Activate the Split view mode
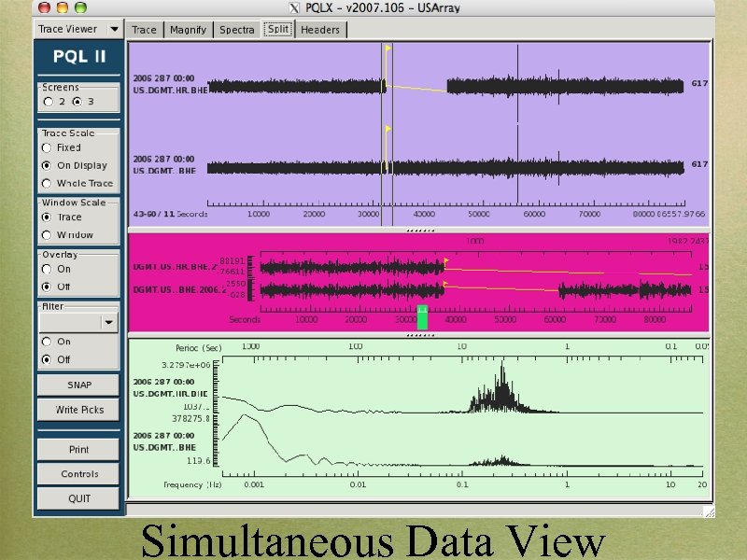 pyautogui.click(x=276, y=29)
